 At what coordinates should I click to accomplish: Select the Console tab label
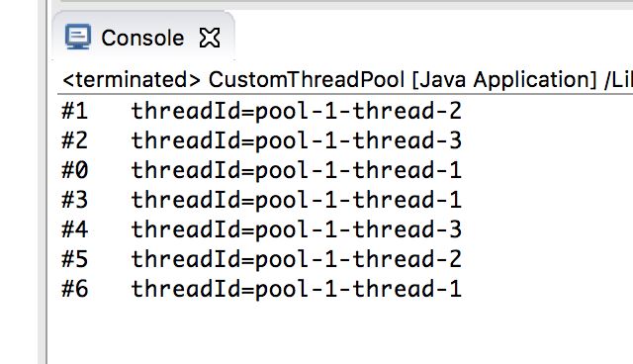[x=142, y=39]
